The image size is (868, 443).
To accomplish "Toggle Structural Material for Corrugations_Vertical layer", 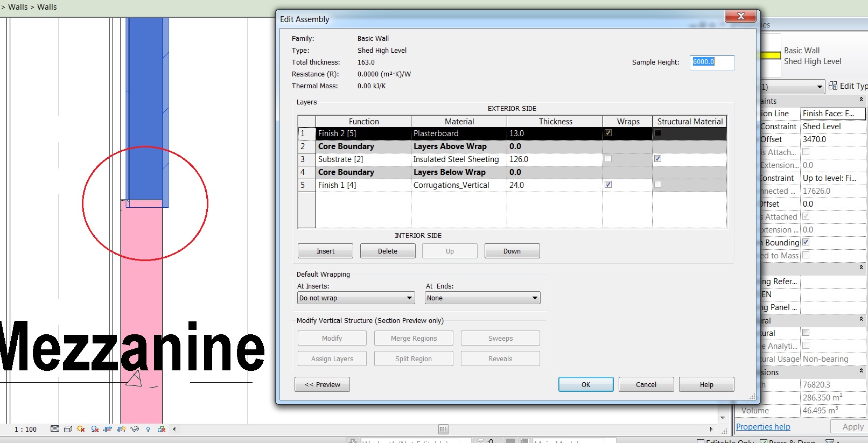I will point(657,185).
